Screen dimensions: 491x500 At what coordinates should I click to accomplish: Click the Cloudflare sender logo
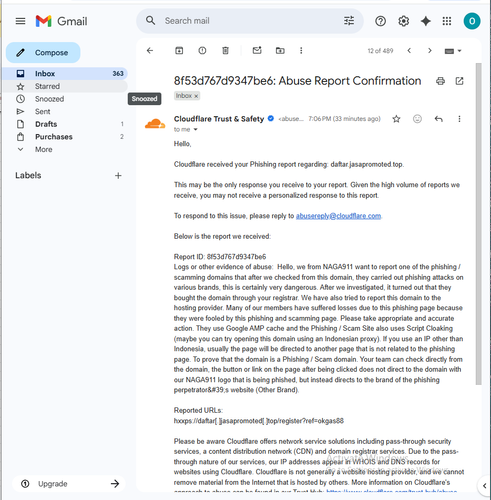155,124
